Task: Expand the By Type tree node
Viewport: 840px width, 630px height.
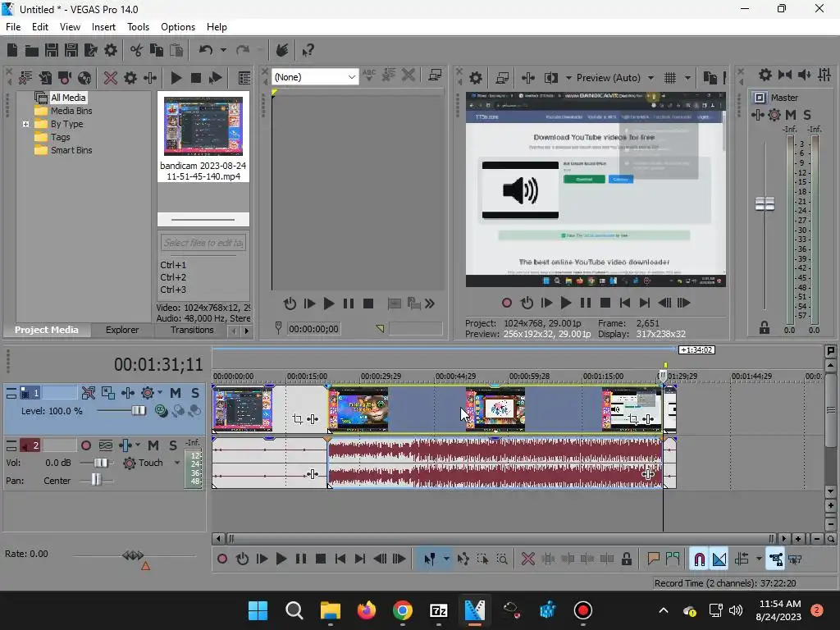Action: click(25, 125)
